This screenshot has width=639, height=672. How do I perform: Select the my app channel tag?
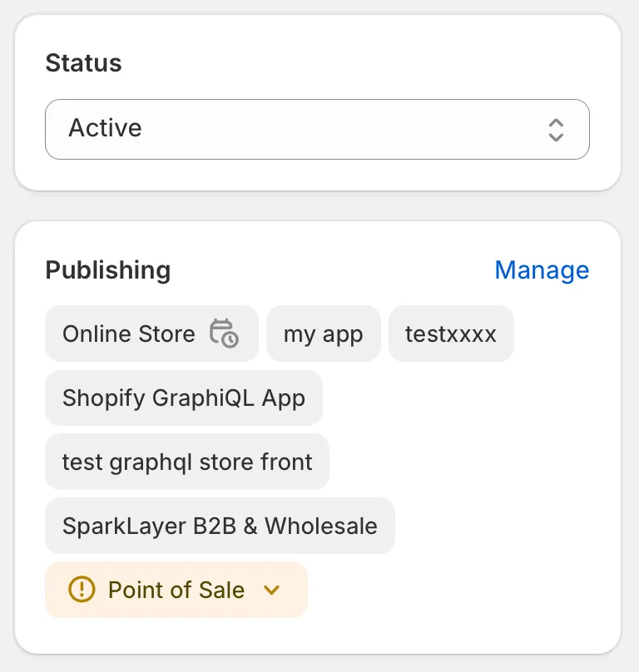tap(324, 334)
